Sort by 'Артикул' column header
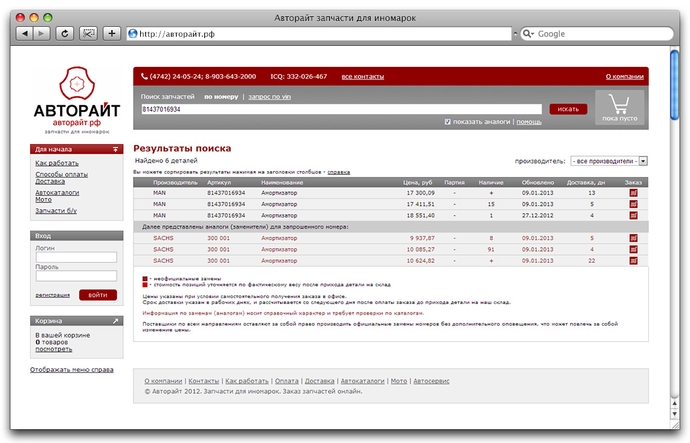Viewport: 690px width, 443px height. (x=219, y=182)
